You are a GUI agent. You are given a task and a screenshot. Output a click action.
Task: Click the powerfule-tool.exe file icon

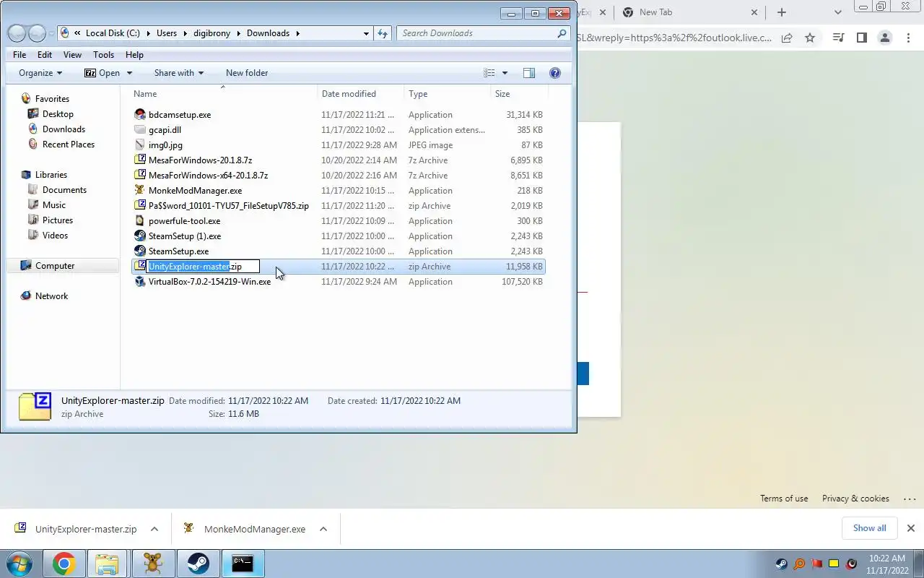point(140,221)
